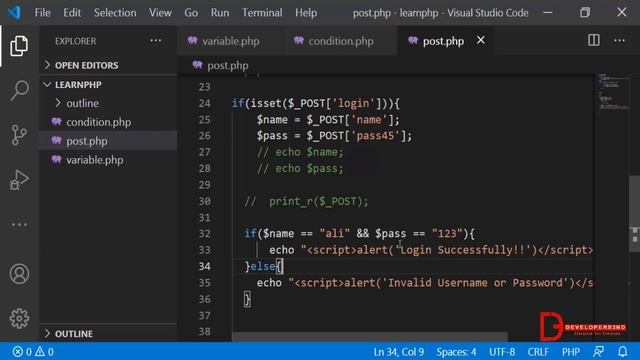Image resolution: width=640 pixels, height=360 pixels.
Task: Show additional views ellipsis in activity bar
Action: pos(19,224)
